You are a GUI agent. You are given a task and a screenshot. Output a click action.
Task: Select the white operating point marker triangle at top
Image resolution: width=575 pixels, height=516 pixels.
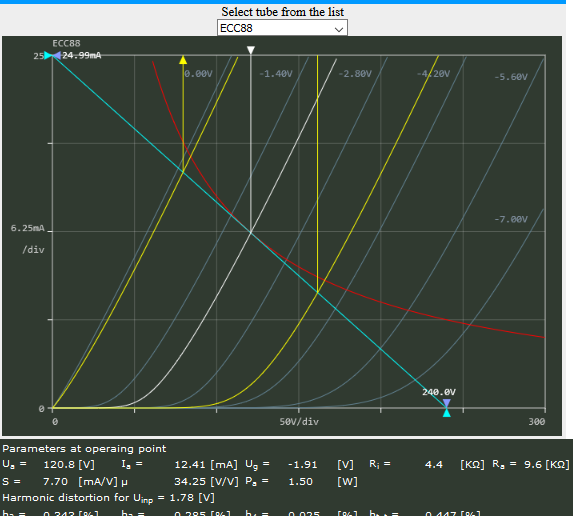[x=250, y=50]
